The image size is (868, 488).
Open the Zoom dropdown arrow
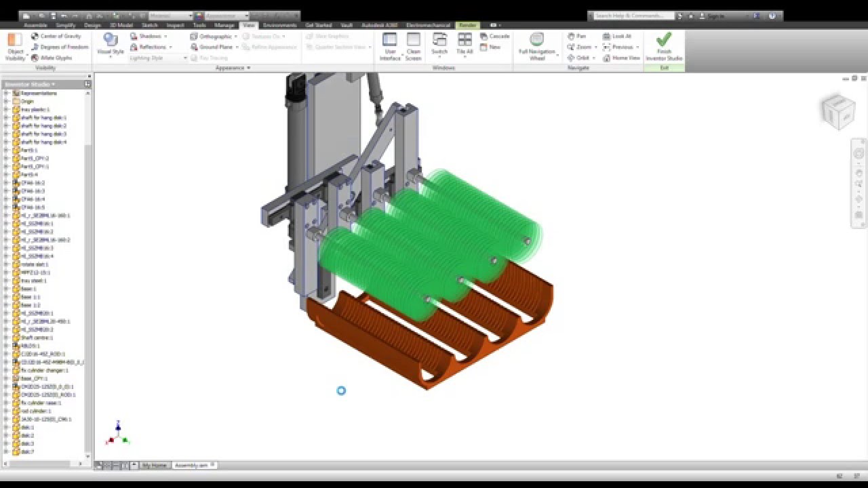pos(596,47)
